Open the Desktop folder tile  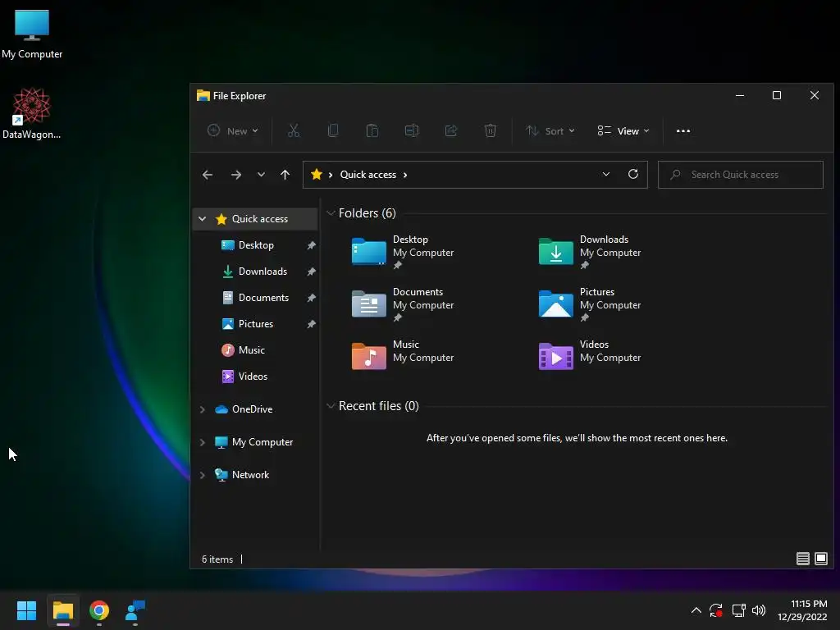tap(403, 252)
